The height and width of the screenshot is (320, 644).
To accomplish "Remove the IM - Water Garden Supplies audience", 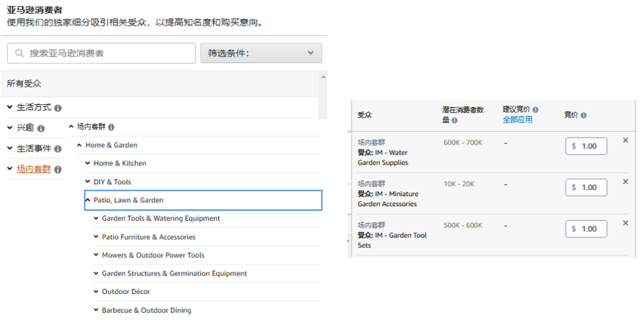I will pyautogui.click(x=626, y=140).
